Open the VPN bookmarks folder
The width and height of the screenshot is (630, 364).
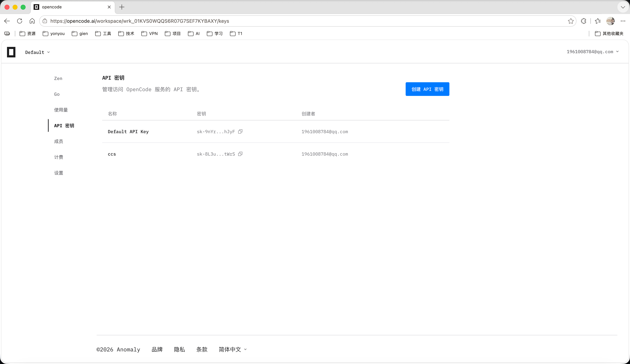[149, 33]
